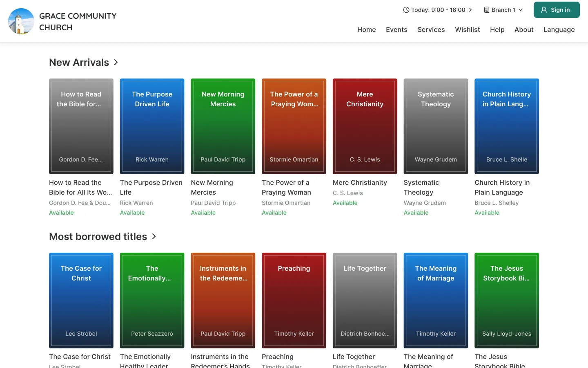The image size is (588, 368).
Task: Click 'Church History in Plain Language' title text
Action: click(502, 187)
